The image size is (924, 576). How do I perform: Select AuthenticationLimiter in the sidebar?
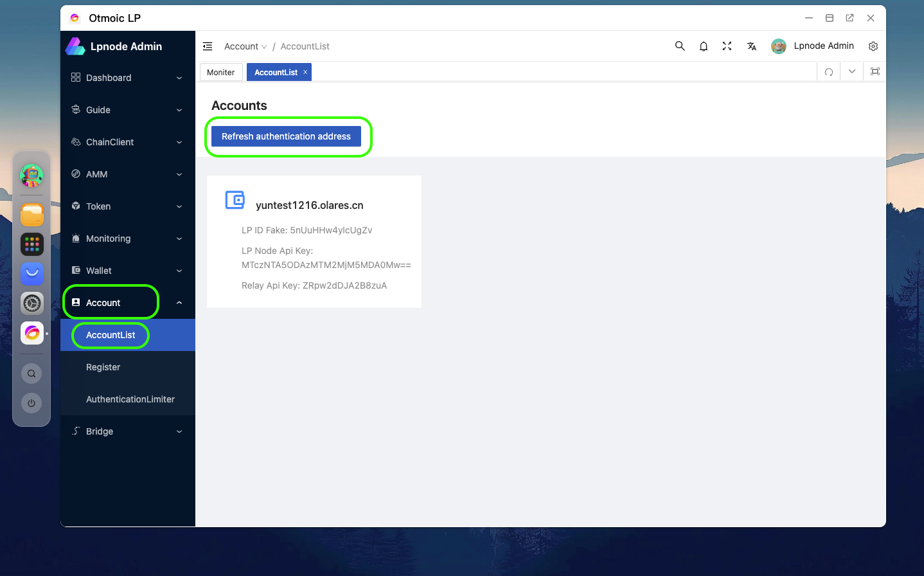tap(130, 399)
